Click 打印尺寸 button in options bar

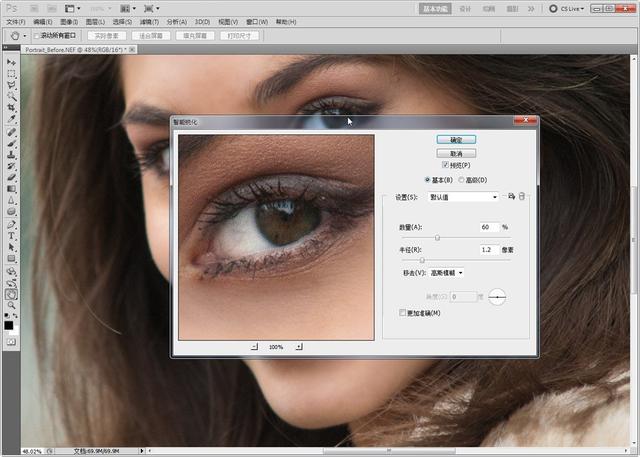(x=239, y=36)
